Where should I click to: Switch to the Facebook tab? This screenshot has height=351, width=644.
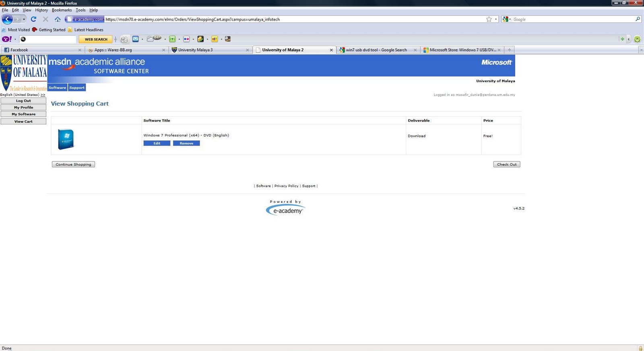(x=42, y=50)
